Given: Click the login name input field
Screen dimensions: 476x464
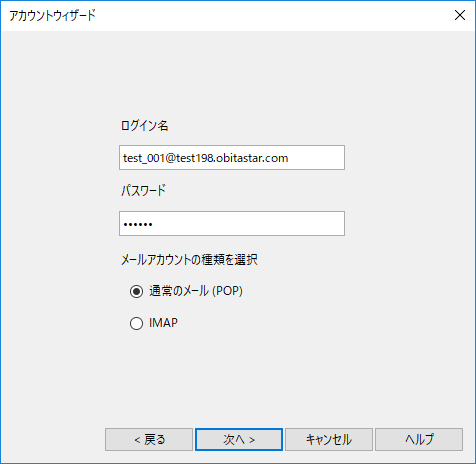Looking at the screenshot, I should tap(232, 158).
